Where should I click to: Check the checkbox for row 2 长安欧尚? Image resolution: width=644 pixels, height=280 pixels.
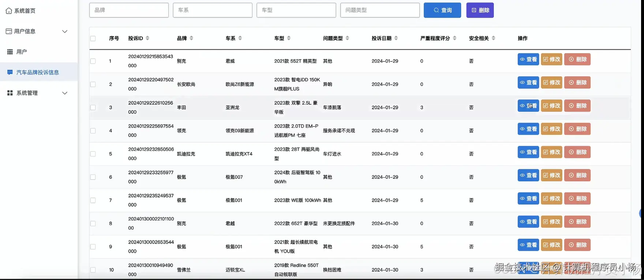point(93,84)
